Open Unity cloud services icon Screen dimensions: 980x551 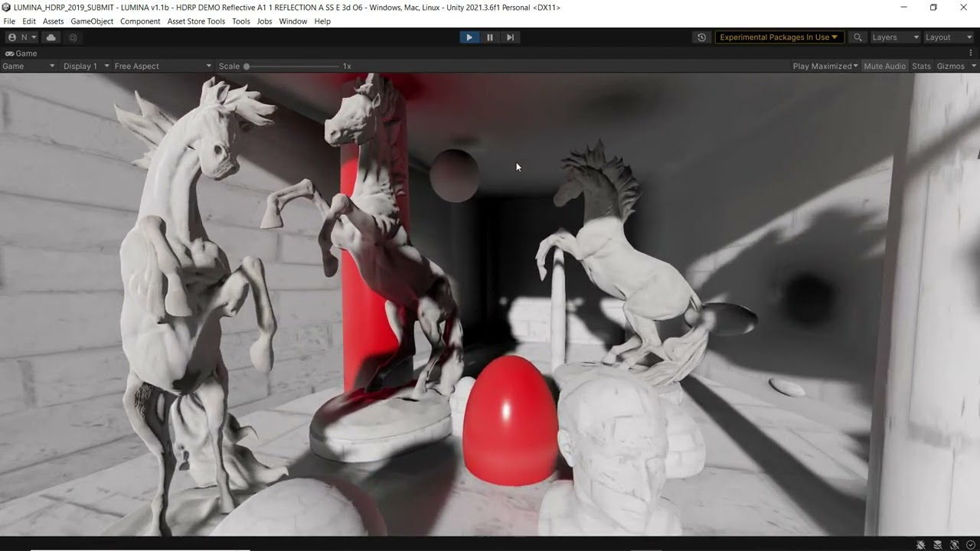(x=51, y=37)
